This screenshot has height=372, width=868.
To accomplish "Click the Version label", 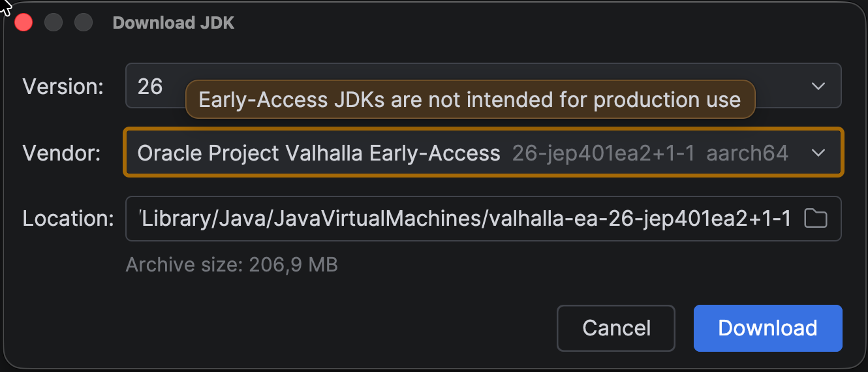I will tap(63, 86).
